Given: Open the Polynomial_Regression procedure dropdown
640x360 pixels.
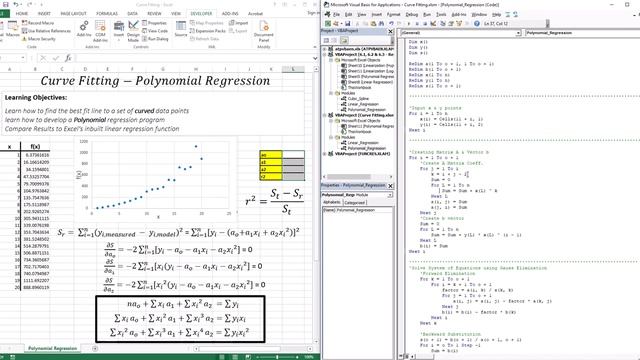Looking at the screenshot, I should pyautogui.click(x=582, y=33).
